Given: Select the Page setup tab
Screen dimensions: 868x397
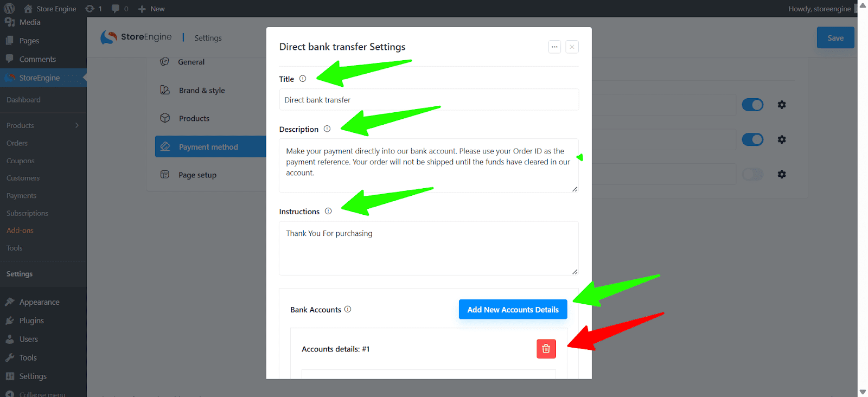Looking at the screenshot, I should 197,175.
